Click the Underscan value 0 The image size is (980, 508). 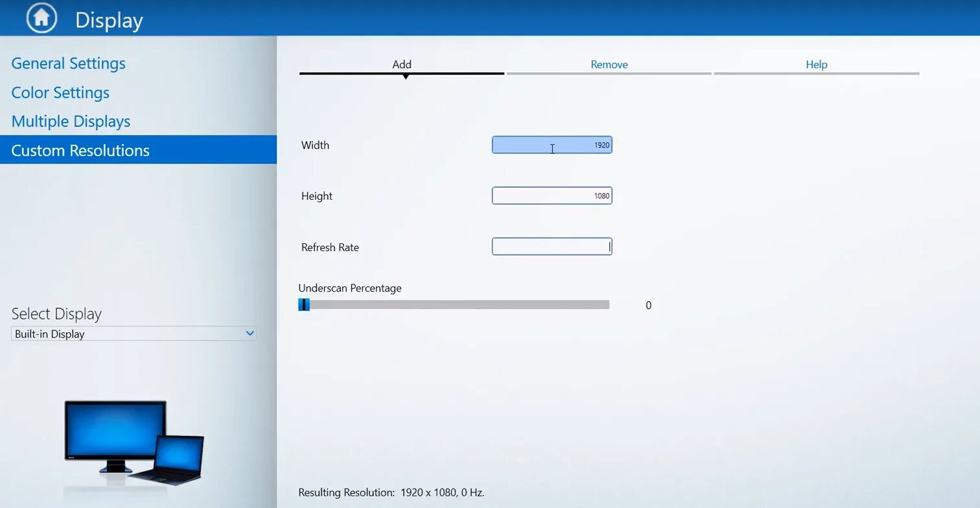click(648, 306)
